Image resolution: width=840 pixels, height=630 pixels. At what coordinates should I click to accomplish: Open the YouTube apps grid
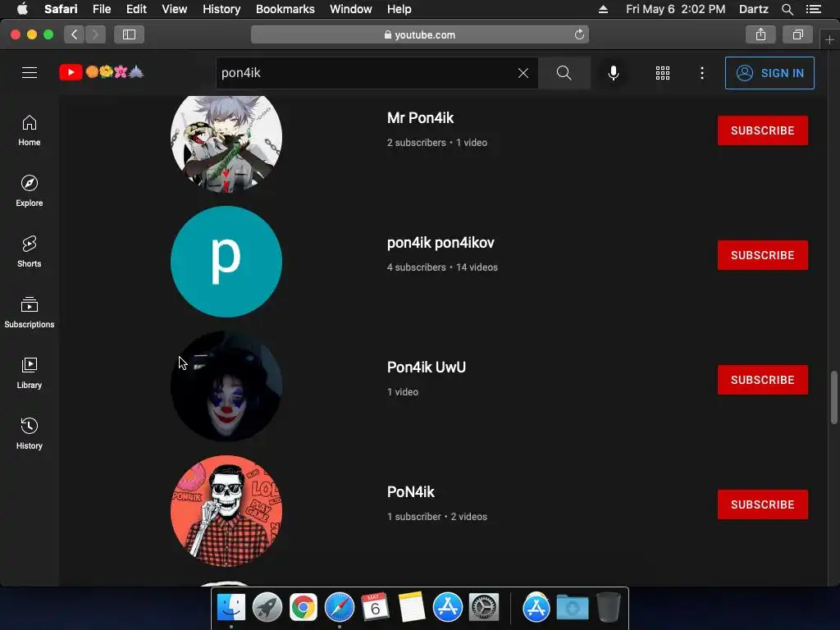(663, 73)
